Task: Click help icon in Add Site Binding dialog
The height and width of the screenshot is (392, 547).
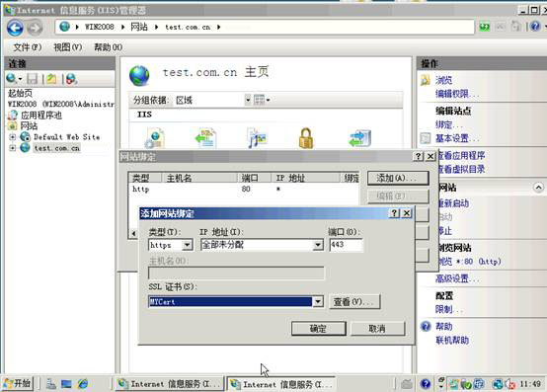Action: pos(394,213)
